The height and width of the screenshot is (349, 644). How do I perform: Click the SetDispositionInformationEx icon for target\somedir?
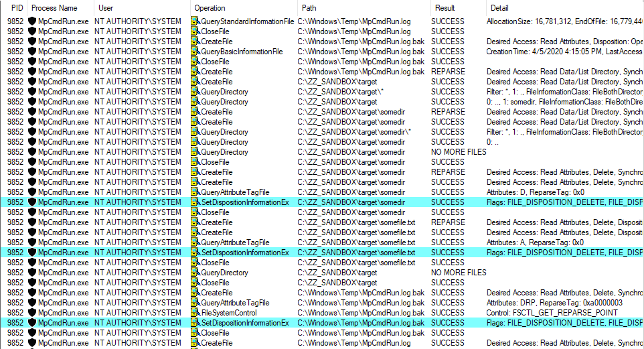tap(195, 202)
